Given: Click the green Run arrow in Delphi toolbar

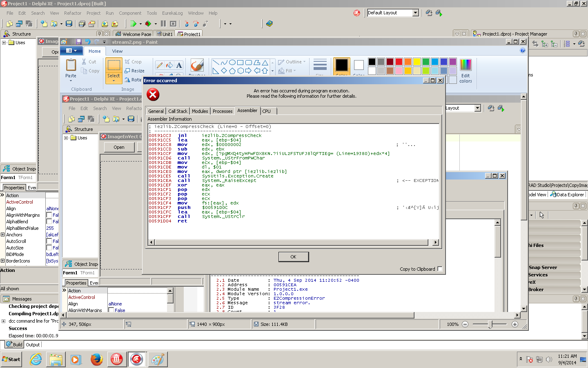Looking at the screenshot, I should pyautogui.click(x=133, y=24).
